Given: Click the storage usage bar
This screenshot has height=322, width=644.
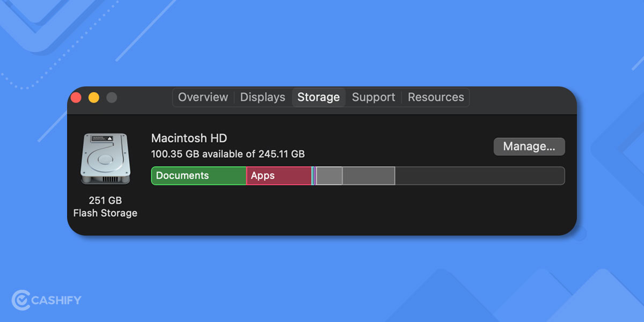Looking at the screenshot, I should pyautogui.click(x=358, y=175).
